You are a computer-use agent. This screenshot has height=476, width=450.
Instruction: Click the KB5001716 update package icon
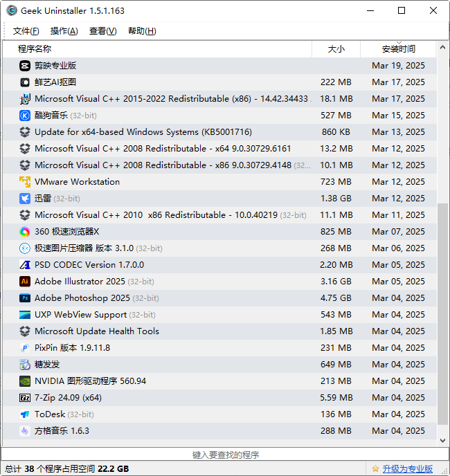(x=25, y=132)
